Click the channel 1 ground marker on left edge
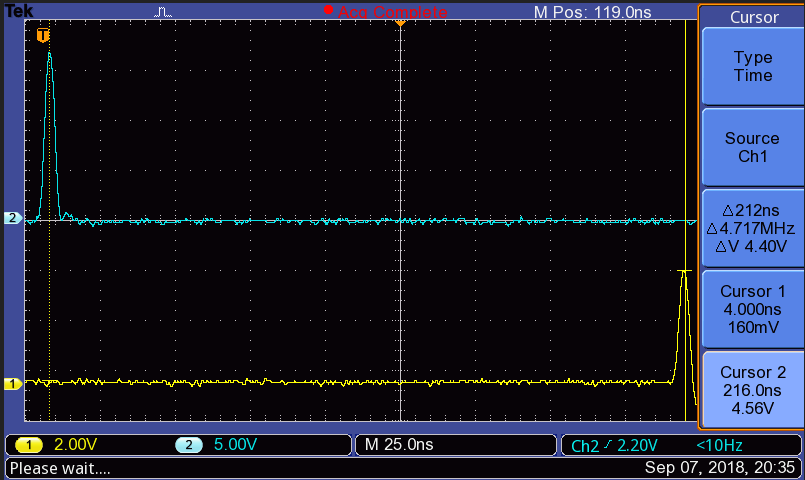This screenshot has height=480, width=805. [x=13, y=383]
